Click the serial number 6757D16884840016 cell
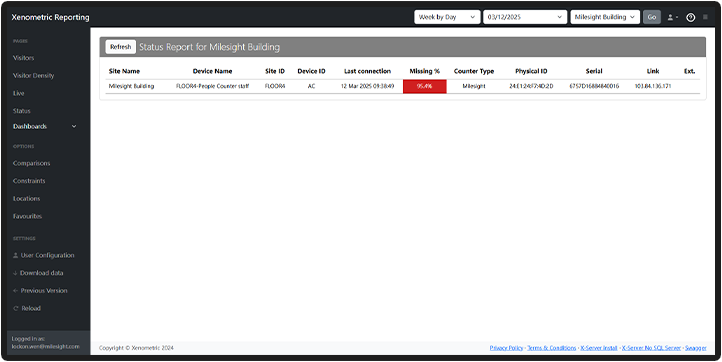The width and height of the screenshot is (722, 362). point(594,86)
